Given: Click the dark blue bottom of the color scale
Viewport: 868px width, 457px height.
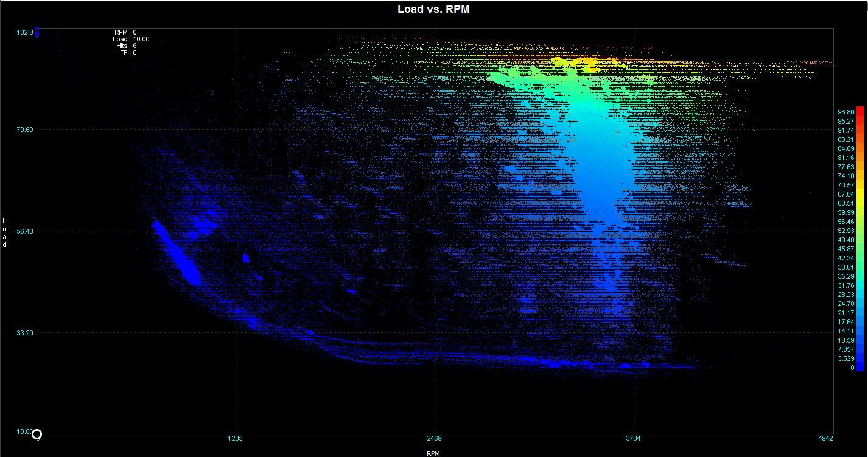Looking at the screenshot, I should click(859, 367).
